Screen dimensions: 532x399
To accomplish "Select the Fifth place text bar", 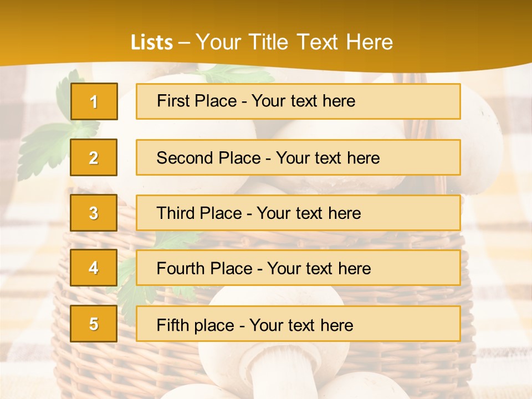I will pyautogui.click(x=298, y=324).
